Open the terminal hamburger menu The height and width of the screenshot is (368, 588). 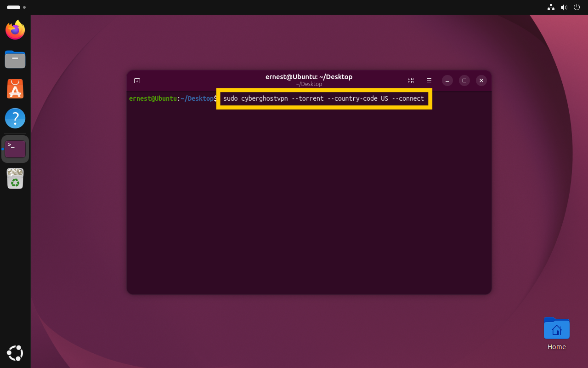(429, 80)
